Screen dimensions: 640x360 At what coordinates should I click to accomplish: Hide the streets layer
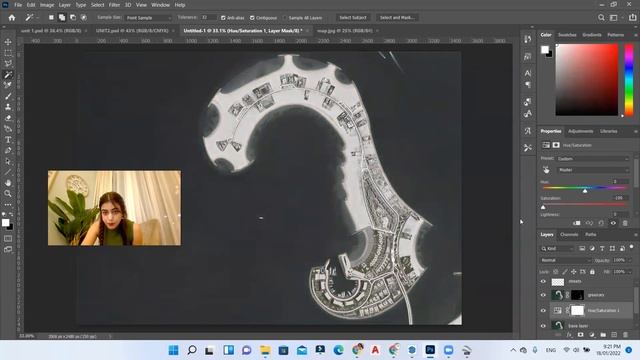(543, 282)
